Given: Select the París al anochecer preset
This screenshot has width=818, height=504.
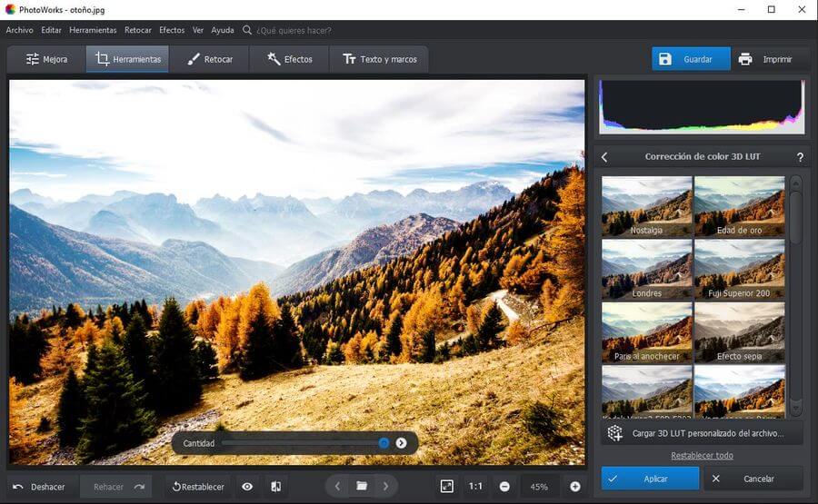Looking at the screenshot, I should pyautogui.click(x=646, y=332).
